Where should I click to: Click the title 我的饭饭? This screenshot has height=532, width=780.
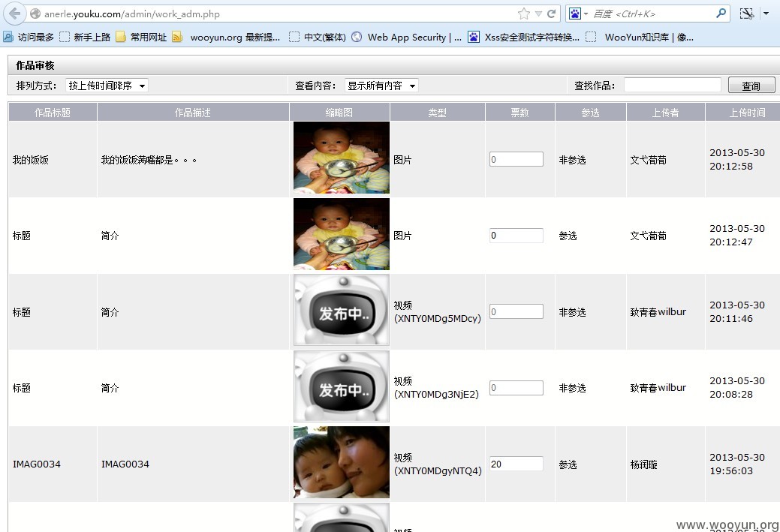(30, 160)
